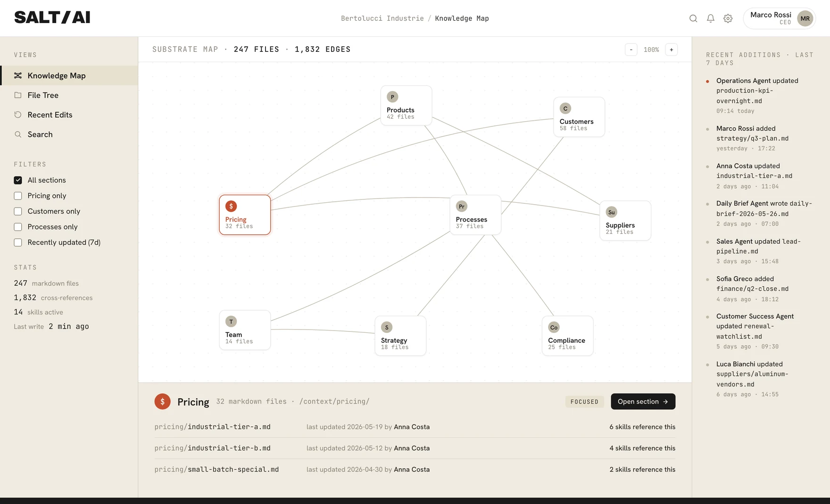Open Sales Agent lead-pipeline.md entry
Viewport: 830px width, 504px height.
point(760,251)
